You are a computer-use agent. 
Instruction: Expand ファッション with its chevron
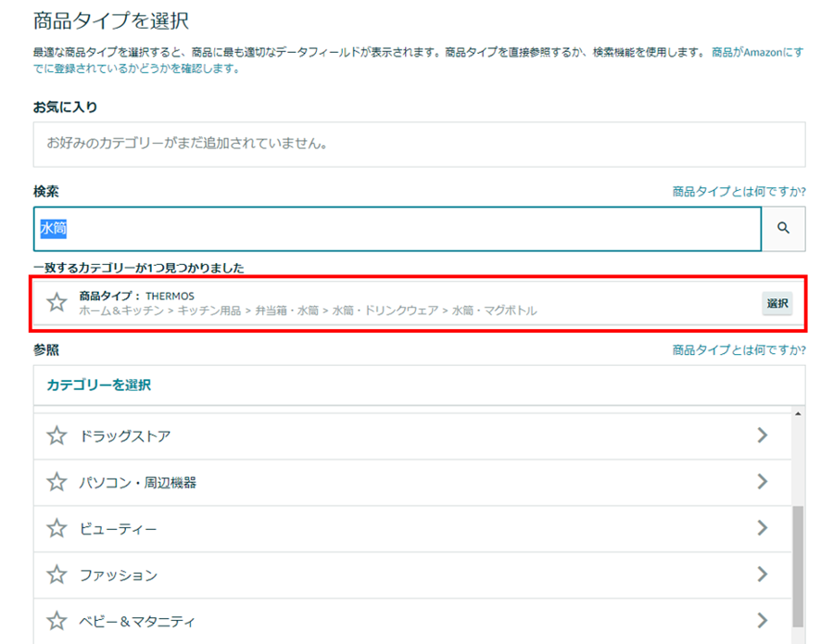pyautogui.click(x=763, y=575)
